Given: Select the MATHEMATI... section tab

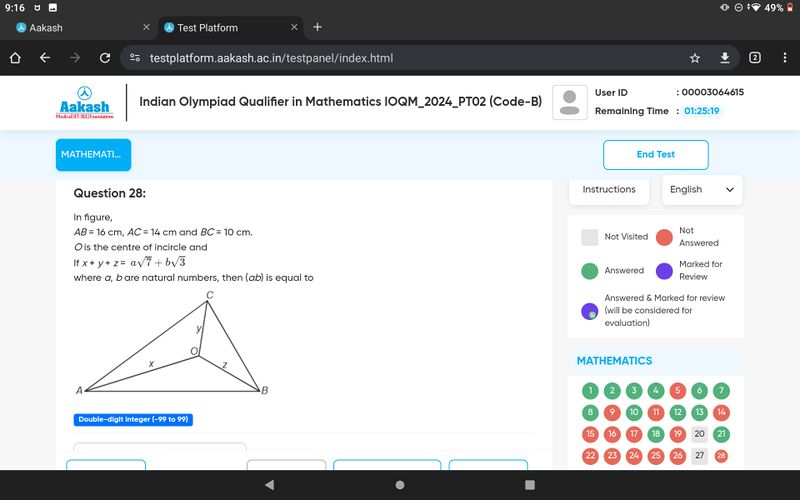Looking at the screenshot, I should [x=94, y=155].
